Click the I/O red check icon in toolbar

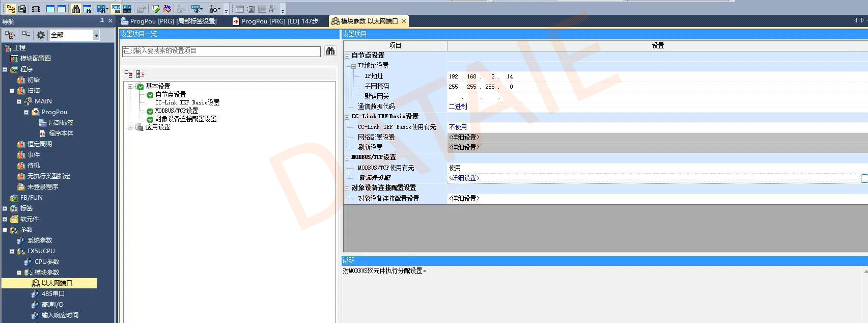pyautogui.click(x=167, y=9)
